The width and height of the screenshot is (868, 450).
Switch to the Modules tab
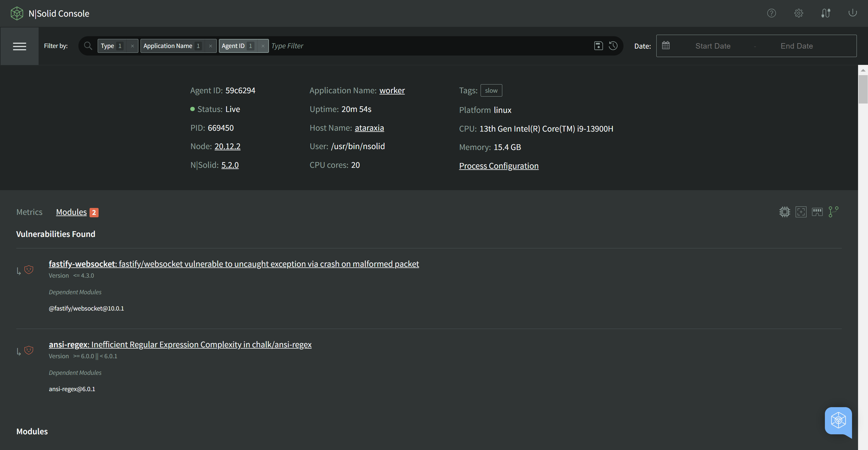click(71, 212)
